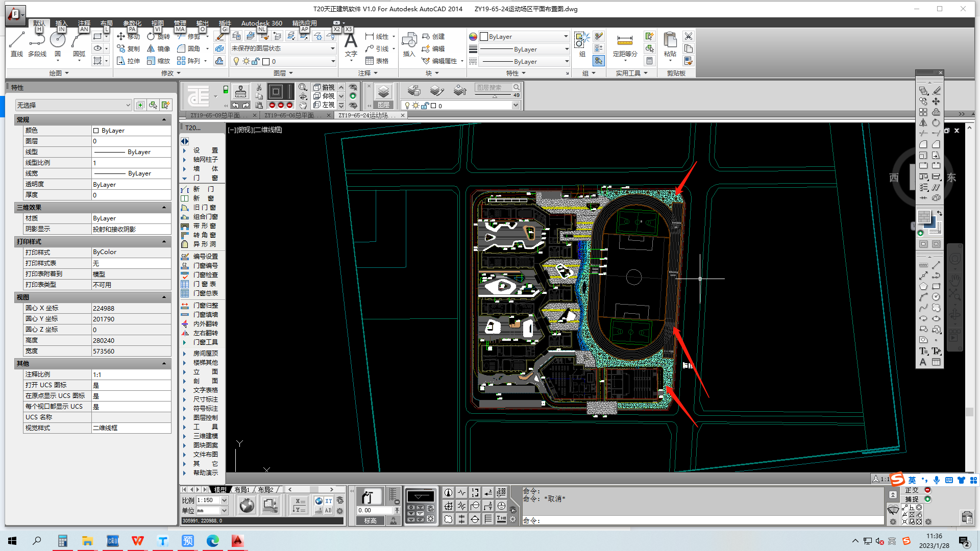Expand the 轴网柱子 menu in T20 panel

point(205,160)
